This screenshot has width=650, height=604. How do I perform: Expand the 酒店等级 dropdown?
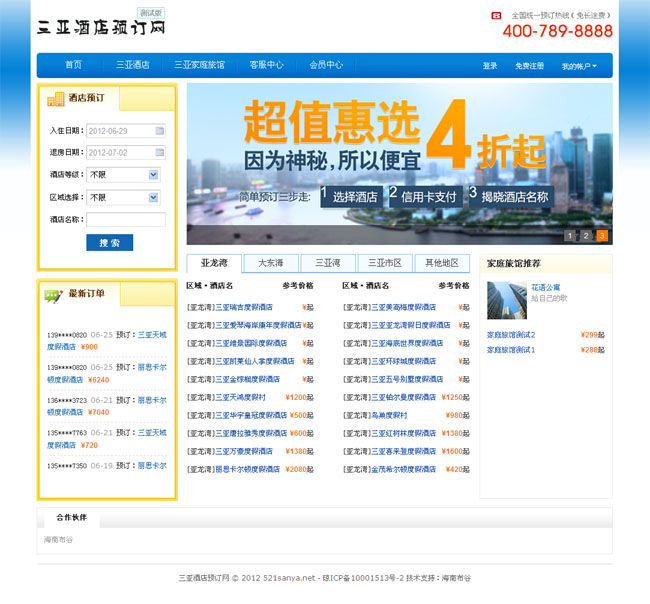153,175
